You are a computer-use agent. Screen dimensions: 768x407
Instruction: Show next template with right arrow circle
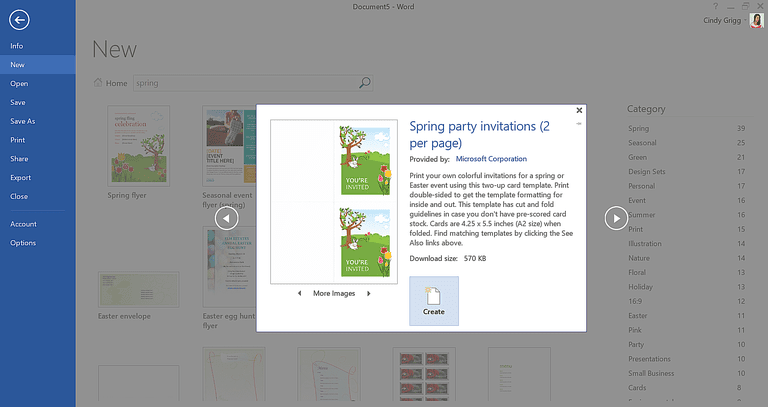pyautogui.click(x=616, y=218)
